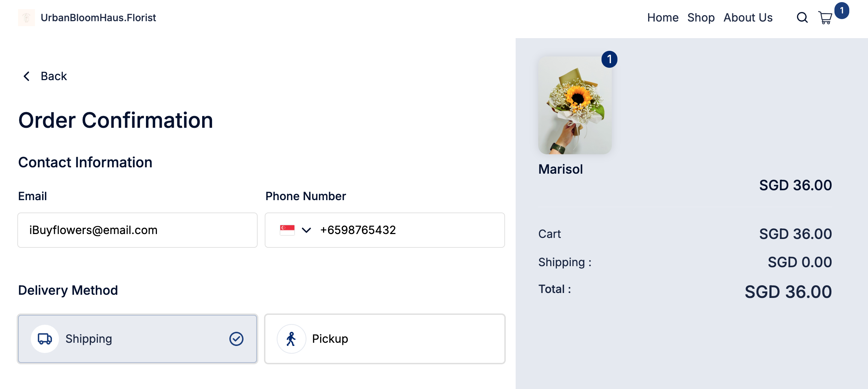This screenshot has height=389, width=868.
Task: Select Pickup delivery method
Action: (385, 339)
